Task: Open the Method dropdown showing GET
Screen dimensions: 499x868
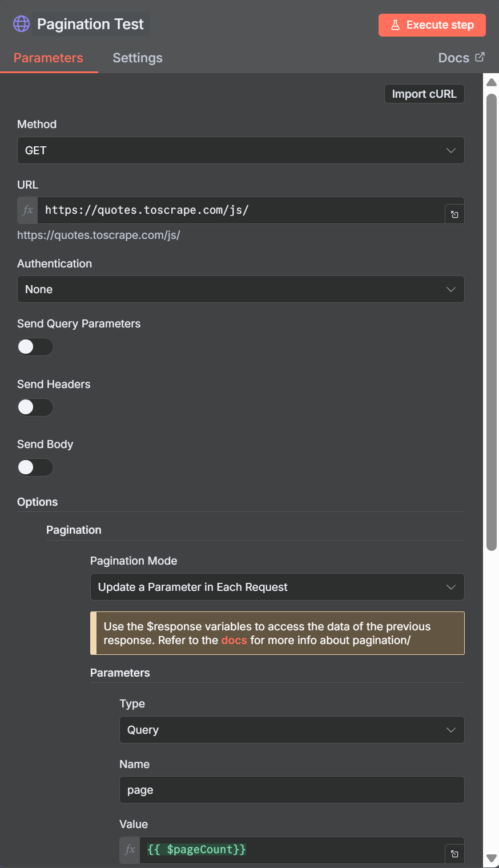Action: pos(240,150)
